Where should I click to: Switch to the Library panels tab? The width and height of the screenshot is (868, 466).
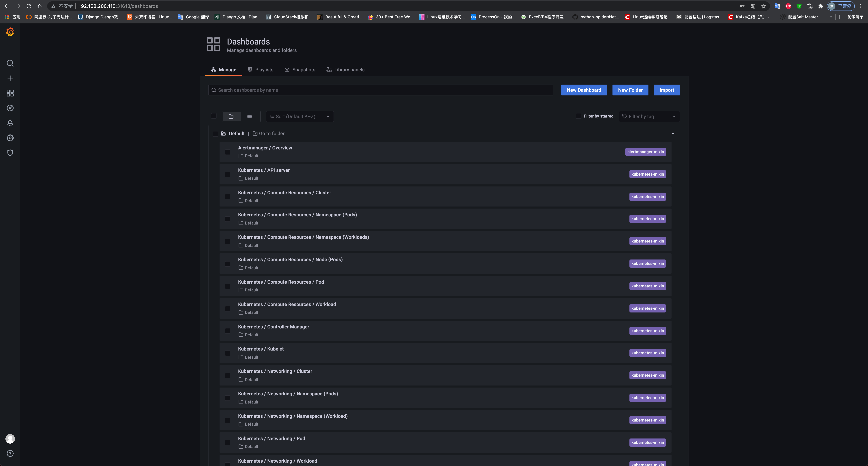[x=345, y=70]
